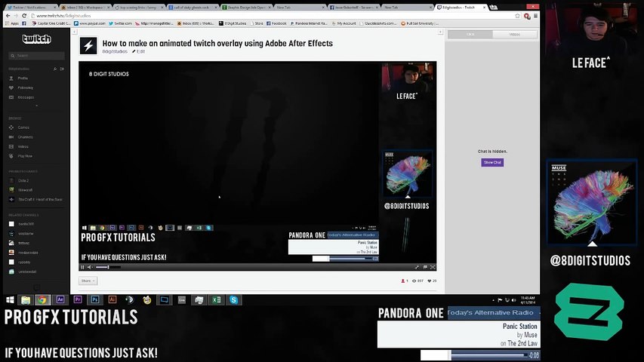Open the Pandora Internet Radio bookmark
The width and height of the screenshot is (644, 362).
coord(309,23)
